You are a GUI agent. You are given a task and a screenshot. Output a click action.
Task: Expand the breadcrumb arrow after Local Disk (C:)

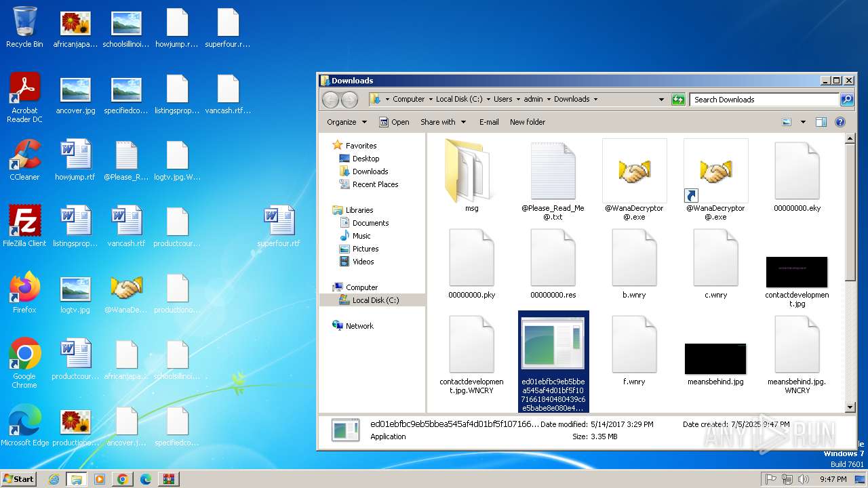(488, 99)
